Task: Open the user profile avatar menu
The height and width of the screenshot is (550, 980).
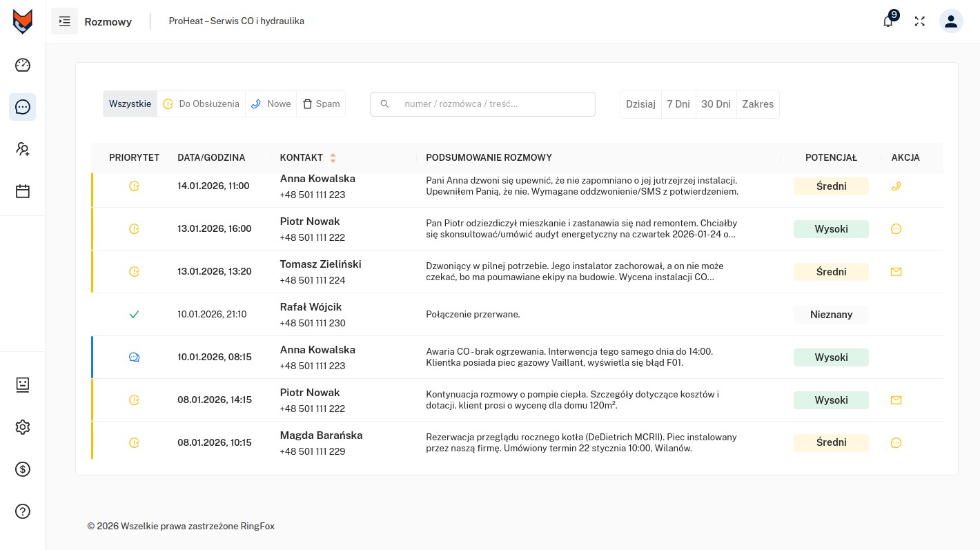Action: (x=951, y=21)
